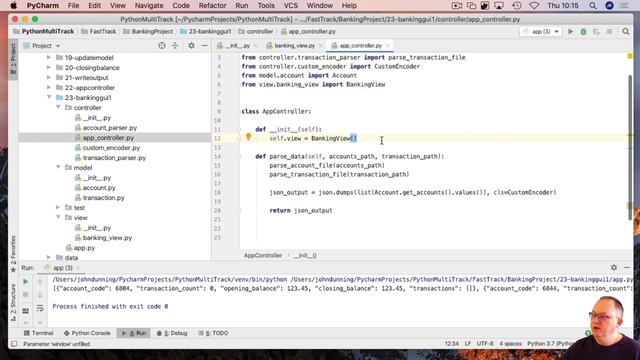Open the 5: Debug tool window
Screen dimensions: 640x360
tap(172, 333)
